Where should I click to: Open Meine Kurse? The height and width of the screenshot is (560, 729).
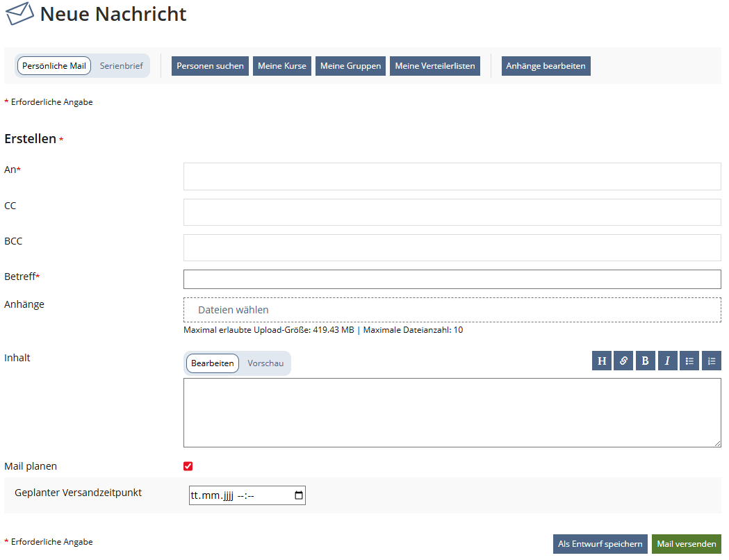point(281,66)
